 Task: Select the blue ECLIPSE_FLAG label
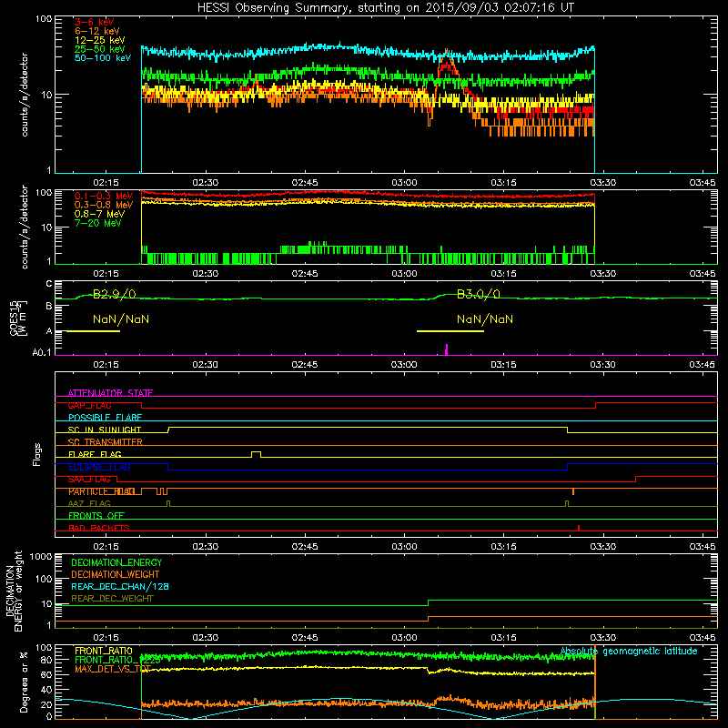[x=99, y=467]
